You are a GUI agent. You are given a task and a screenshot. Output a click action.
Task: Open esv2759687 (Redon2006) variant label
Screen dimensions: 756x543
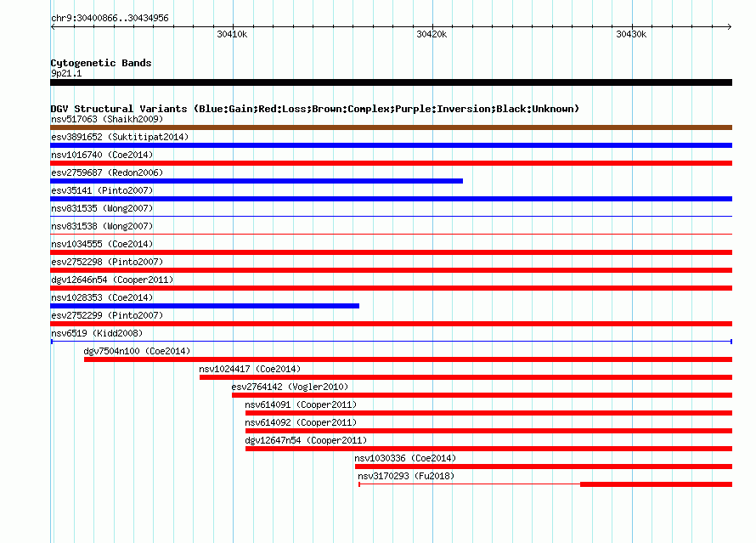[107, 173]
